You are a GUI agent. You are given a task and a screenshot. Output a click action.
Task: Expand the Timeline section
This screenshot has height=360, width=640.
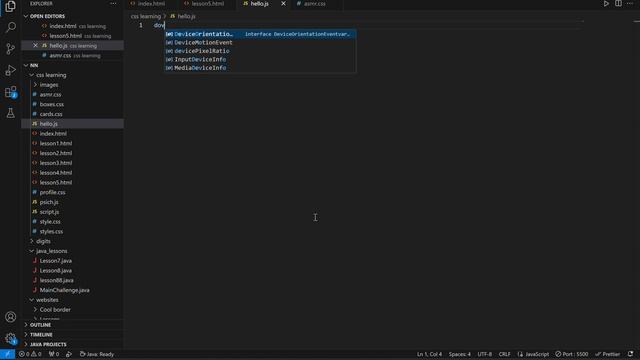coord(41,335)
